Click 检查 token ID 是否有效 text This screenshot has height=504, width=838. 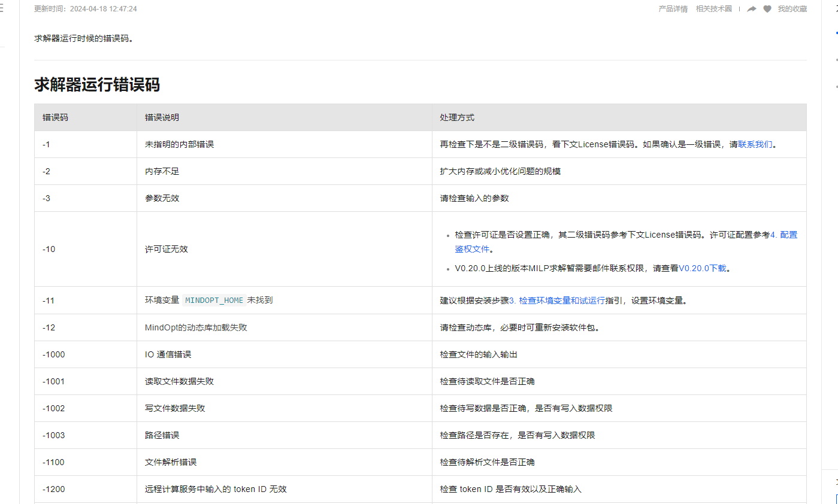pos(510,489)
